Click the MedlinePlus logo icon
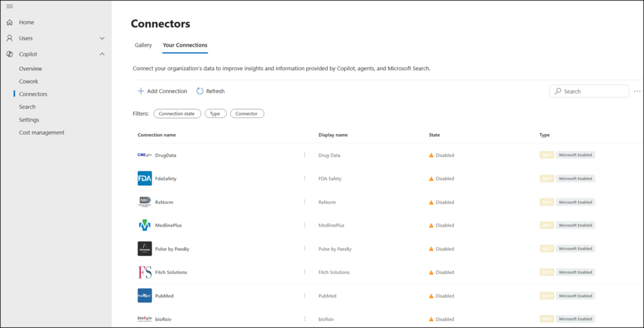644x328 pixels. [x=145, y=226]
